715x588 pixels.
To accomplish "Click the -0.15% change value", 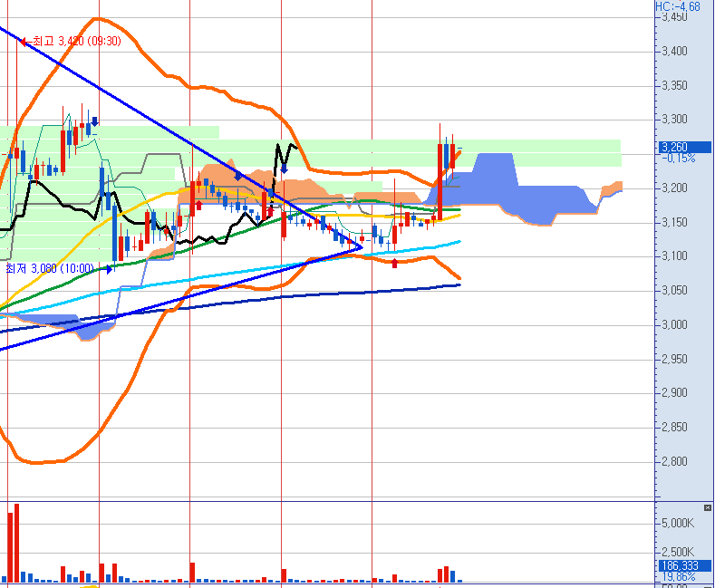I will tap(679, 159).
